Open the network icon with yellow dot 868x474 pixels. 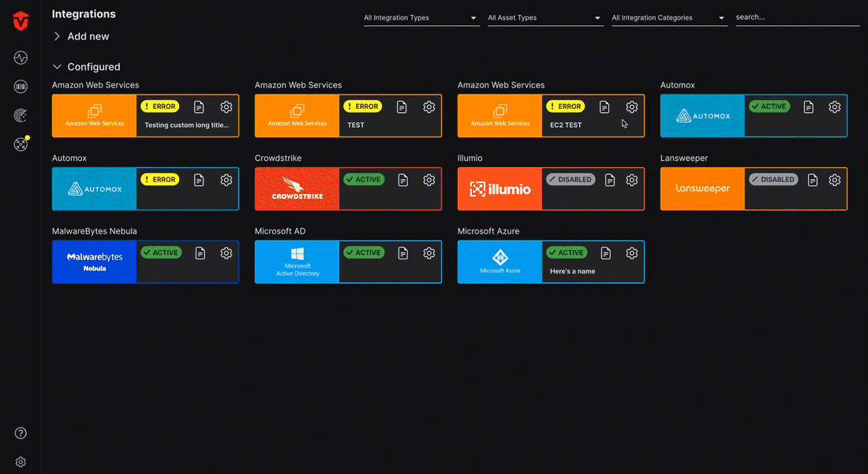click(x=21, y=144)
